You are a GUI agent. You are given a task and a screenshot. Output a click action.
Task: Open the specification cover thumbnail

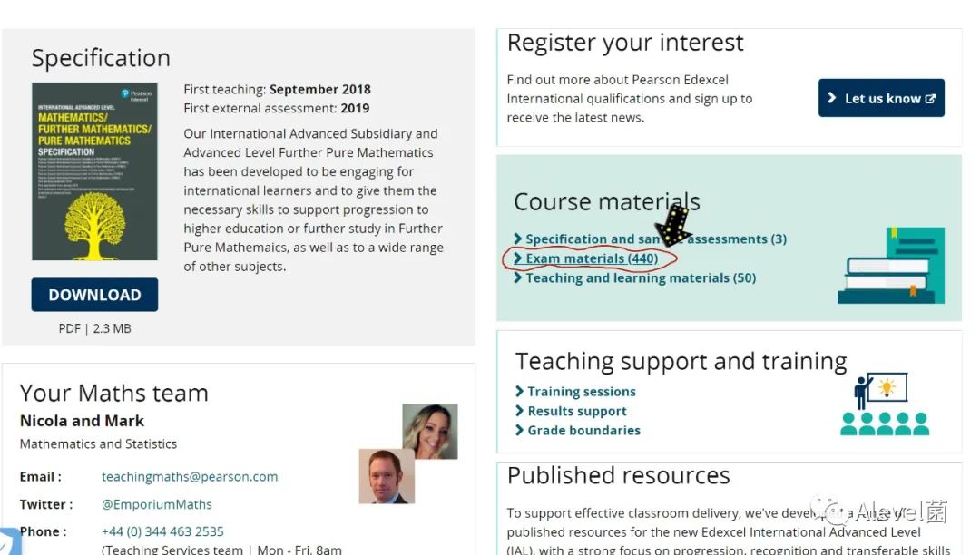click(x=94, y=171)
